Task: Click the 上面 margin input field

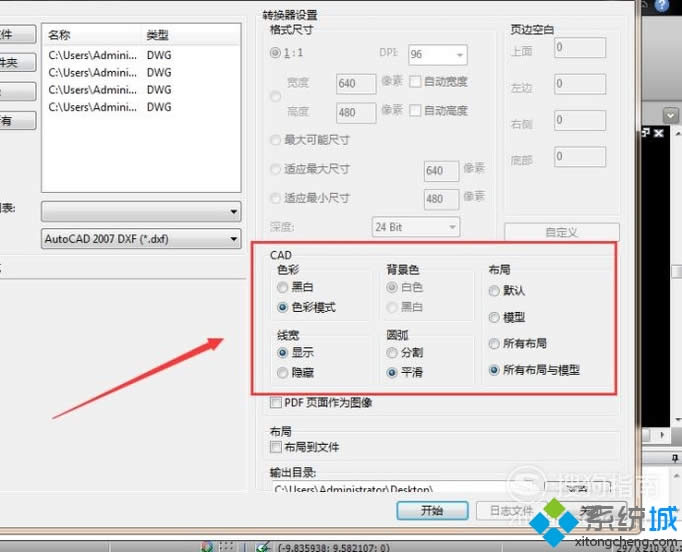Action: pos(580,47)
